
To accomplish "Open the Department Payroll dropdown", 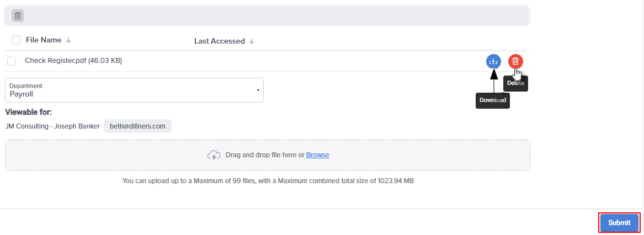I will pos(134,90).
